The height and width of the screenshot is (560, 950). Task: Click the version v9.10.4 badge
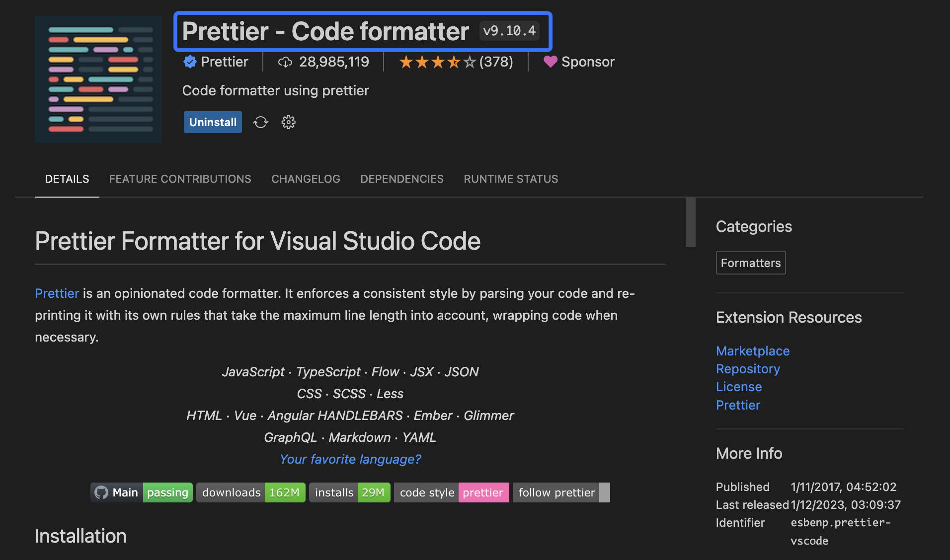pos(509,31)
